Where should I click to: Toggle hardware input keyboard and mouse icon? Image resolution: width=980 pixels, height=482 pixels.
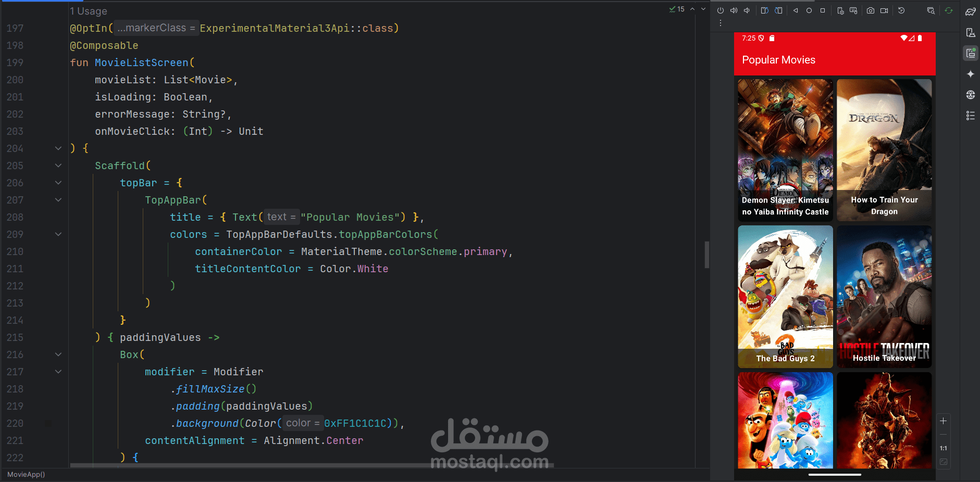853,10
